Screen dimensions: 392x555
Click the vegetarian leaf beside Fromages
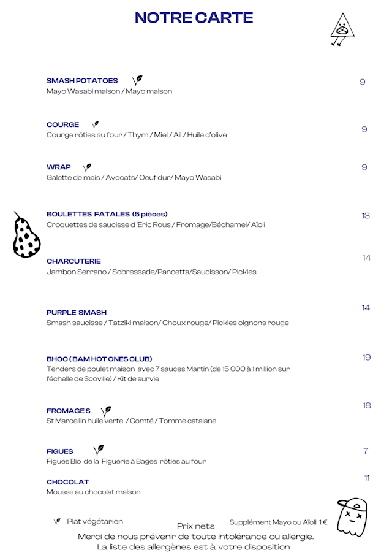[106, 411]
